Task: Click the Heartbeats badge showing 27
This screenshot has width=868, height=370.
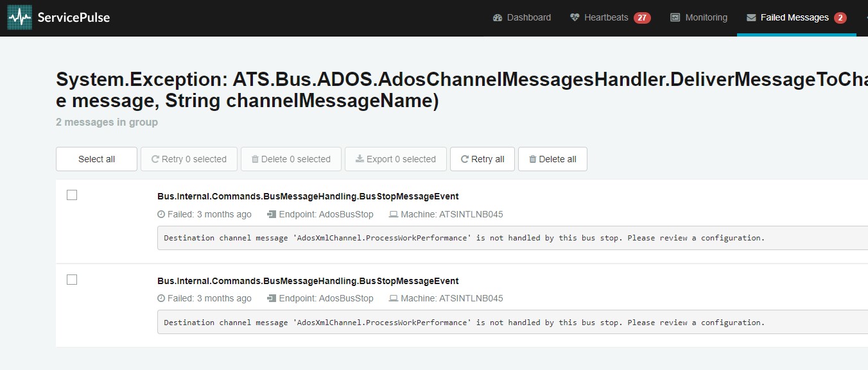Action: pyautogui.click(x=642, y=18)
